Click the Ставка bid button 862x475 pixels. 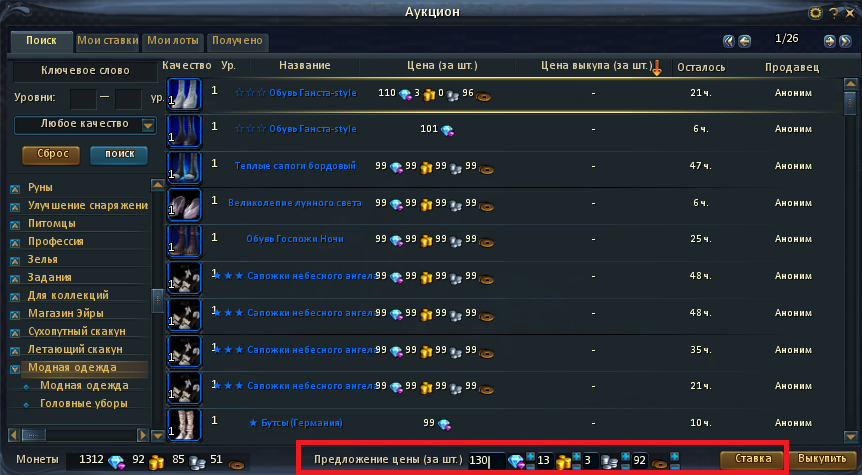click(753, 460)
